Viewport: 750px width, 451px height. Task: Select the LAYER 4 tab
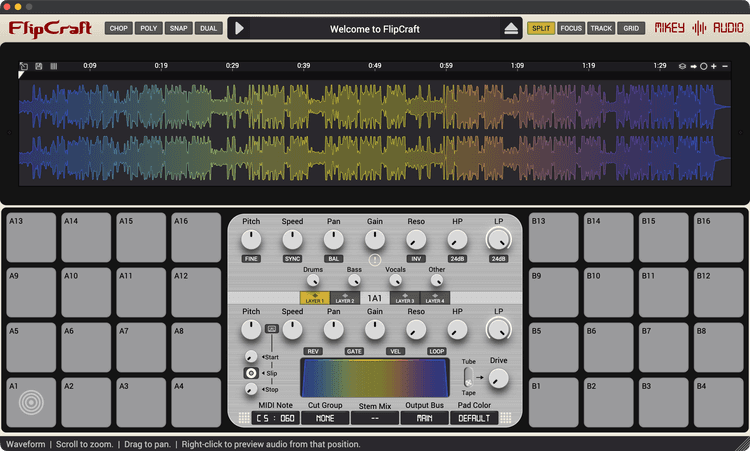(x=435, y=298)
